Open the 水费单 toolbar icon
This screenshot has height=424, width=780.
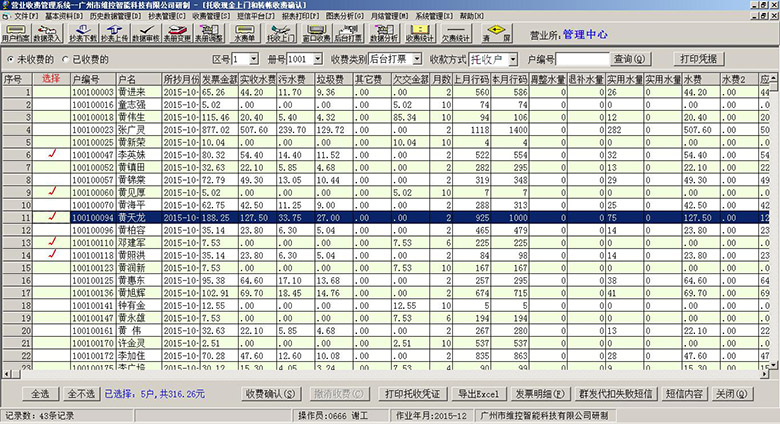tap(245, 33)
